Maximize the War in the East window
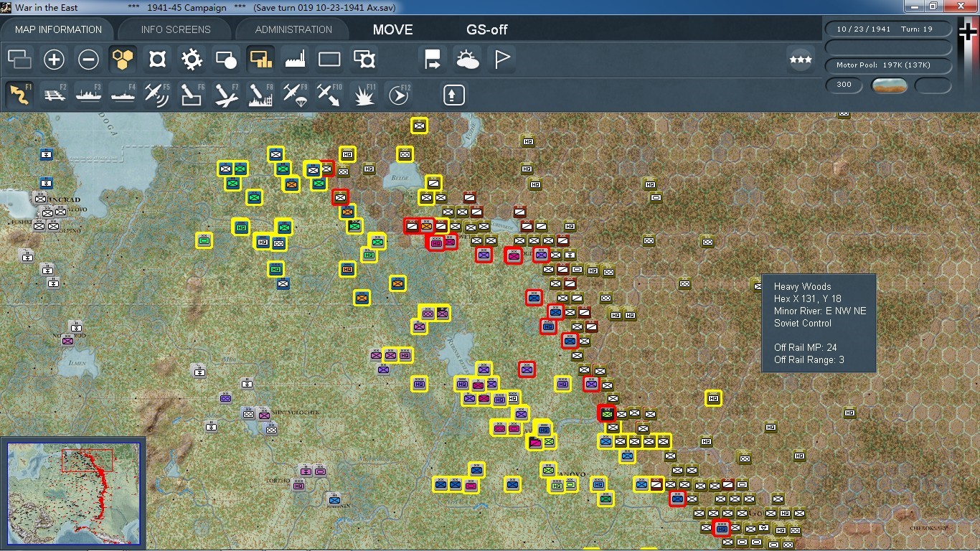This screenshot has width=980, height=551. click(x=933, y=6)
